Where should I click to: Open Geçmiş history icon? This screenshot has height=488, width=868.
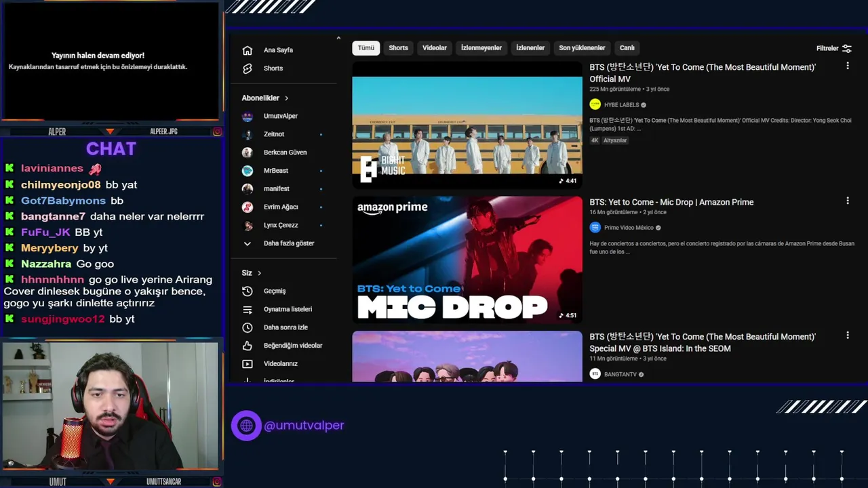pos(248,291)
